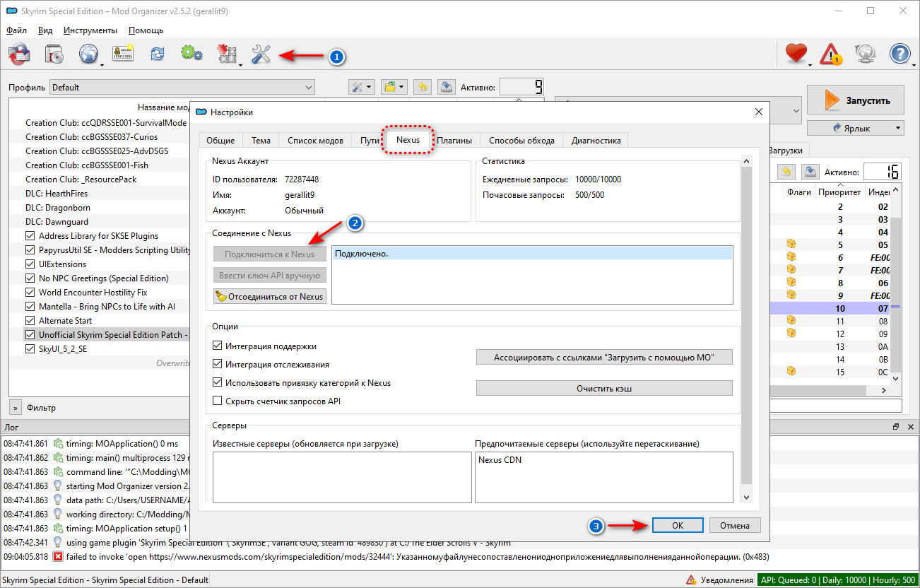Click the warning icon in the status bar
920x588 pixels.
(x=690, y=580)
